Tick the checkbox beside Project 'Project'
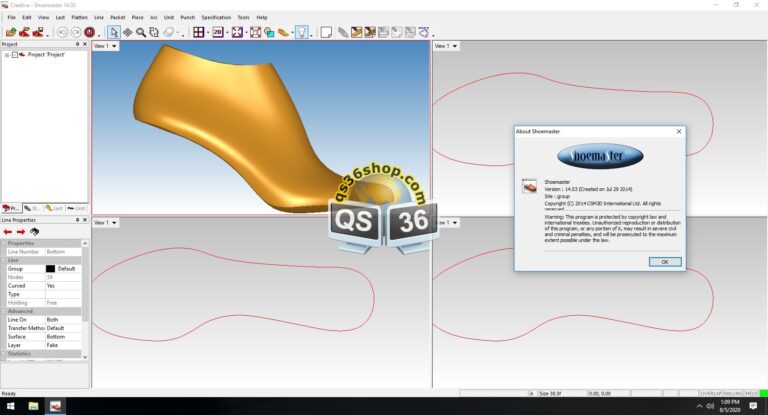 (x=14, y=55)
